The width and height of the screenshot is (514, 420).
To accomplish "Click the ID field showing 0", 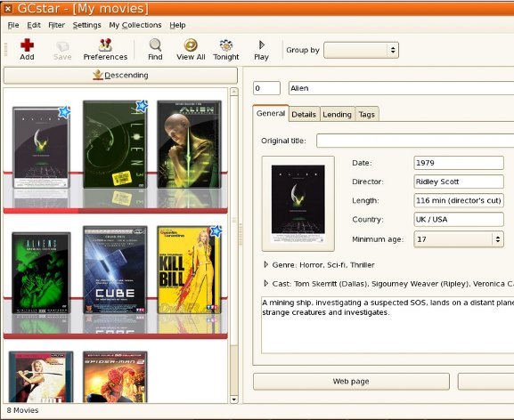I will 267,88.
